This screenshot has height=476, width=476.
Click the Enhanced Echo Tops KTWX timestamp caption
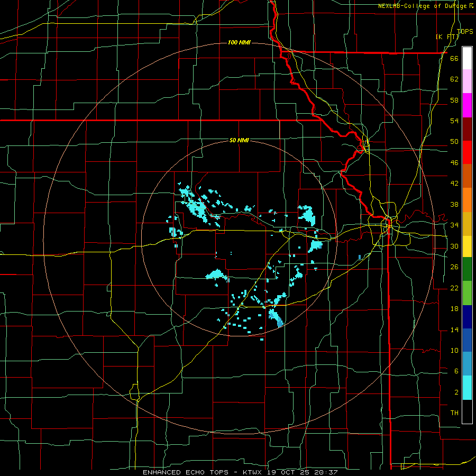click(x=240, y=472)
